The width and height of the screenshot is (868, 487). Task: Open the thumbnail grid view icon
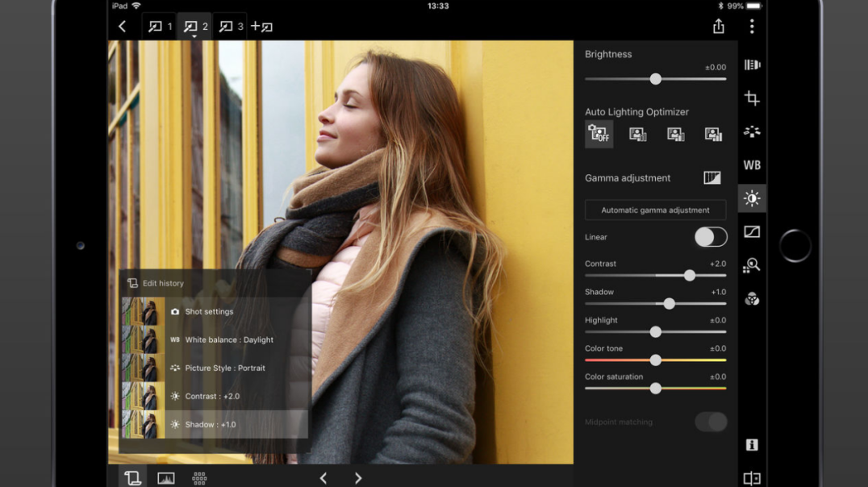199,478
